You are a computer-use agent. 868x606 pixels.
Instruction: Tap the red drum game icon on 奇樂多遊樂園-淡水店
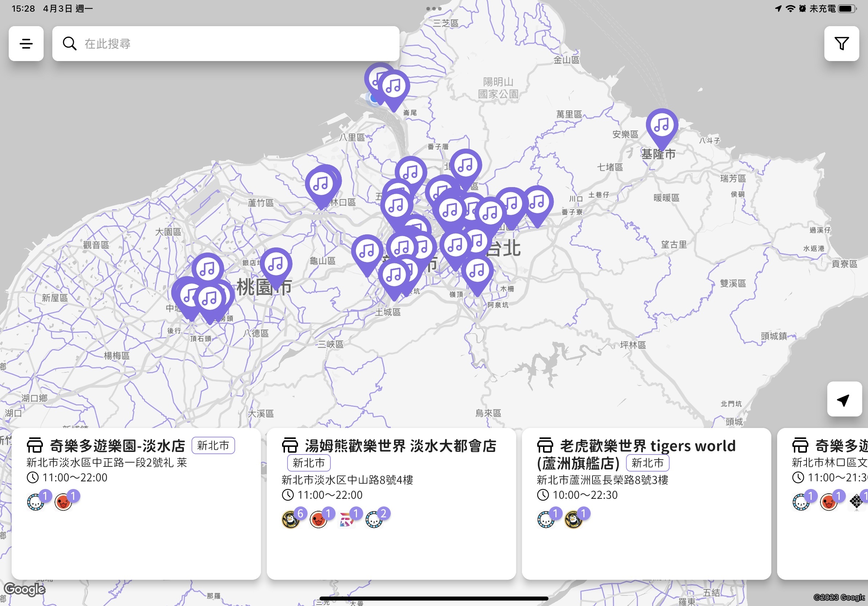(x=64, y=502)
